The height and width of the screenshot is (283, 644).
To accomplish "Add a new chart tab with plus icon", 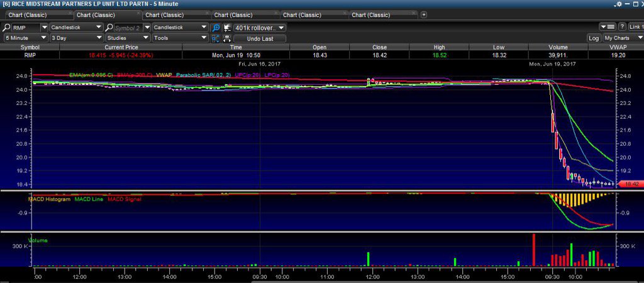I will (x=424, y=15).
